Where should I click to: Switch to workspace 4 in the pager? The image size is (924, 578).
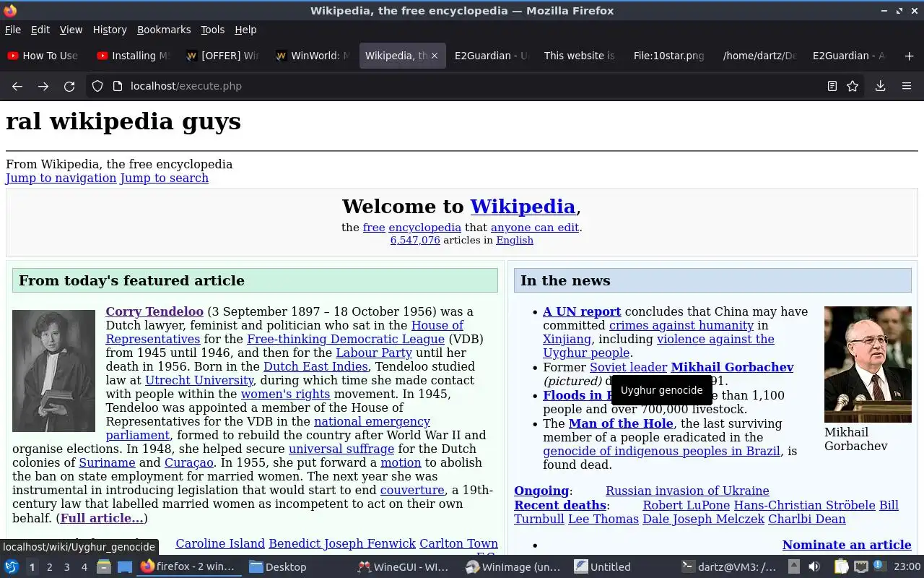84,567
